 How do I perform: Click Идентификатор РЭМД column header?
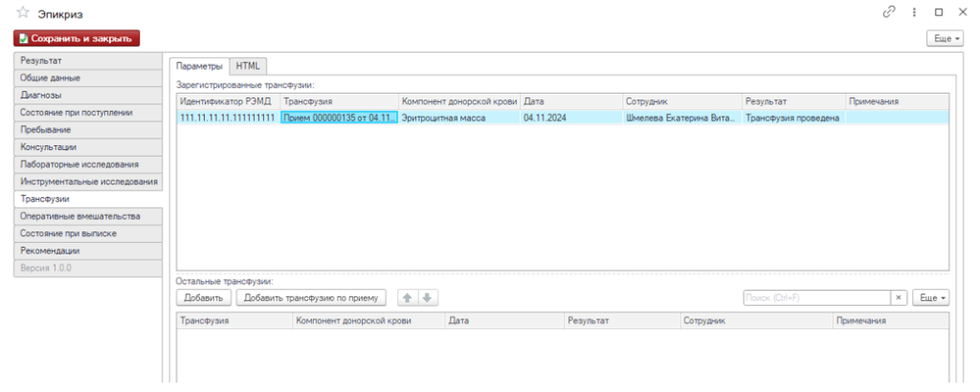coord(228,101)
